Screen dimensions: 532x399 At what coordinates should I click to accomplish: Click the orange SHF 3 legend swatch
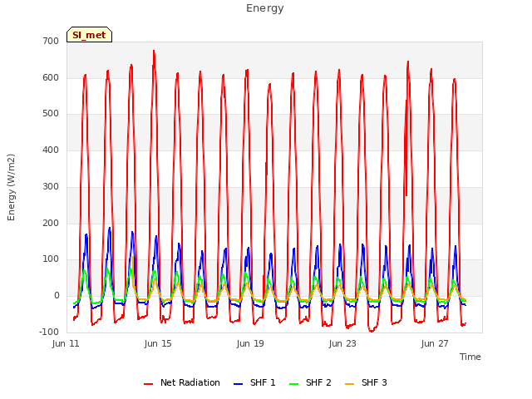[349, 384]
